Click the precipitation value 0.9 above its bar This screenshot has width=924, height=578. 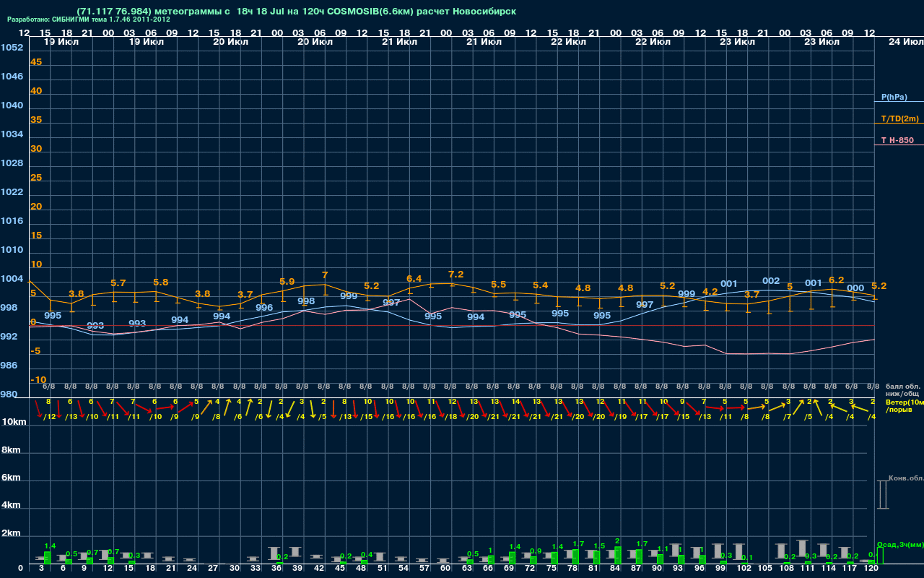[x=535, y=551]
